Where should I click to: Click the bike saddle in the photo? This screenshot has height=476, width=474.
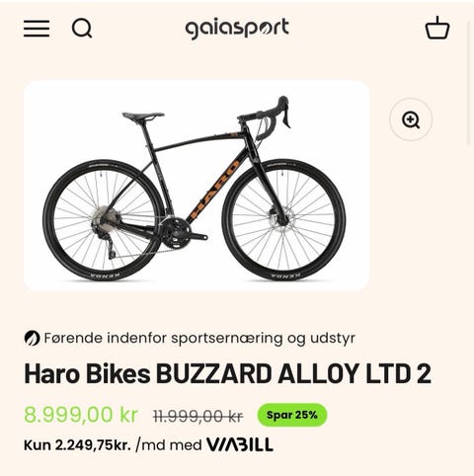point(143,116)
